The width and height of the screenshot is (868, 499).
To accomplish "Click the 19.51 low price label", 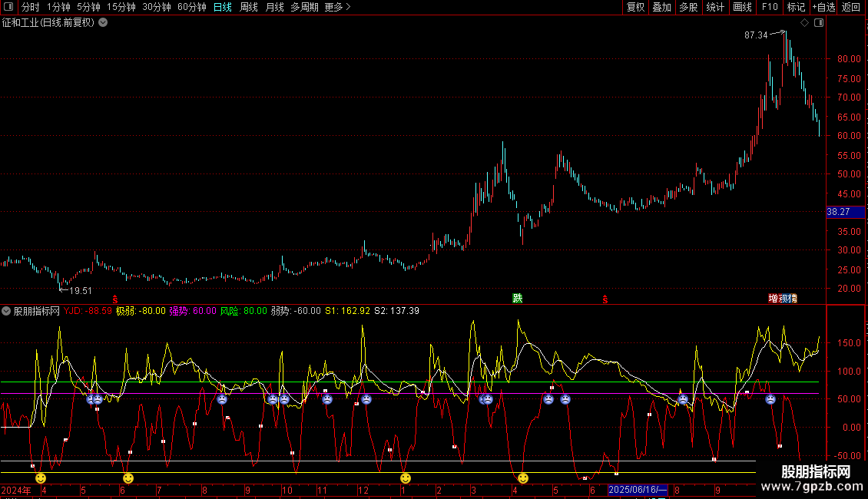I will 80,291.
